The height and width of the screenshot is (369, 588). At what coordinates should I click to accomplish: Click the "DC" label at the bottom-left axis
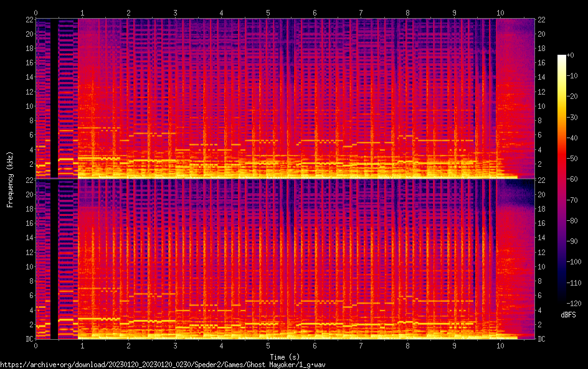point(29,339)
